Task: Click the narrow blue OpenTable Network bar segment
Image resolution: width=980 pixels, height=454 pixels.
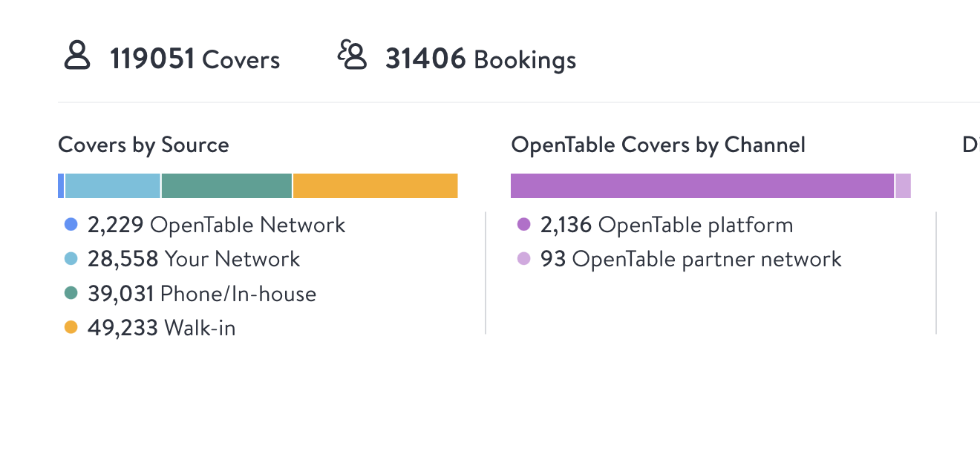Action: (x=61, y=186)
